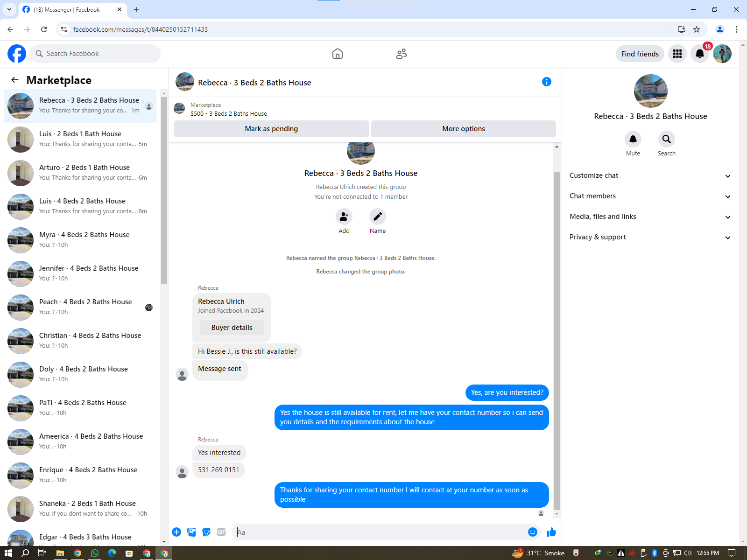This screenshot has width=747, height=560.
Task: Click the Search Facebook box
Action: pyautogui.click(x=95, y=54)
